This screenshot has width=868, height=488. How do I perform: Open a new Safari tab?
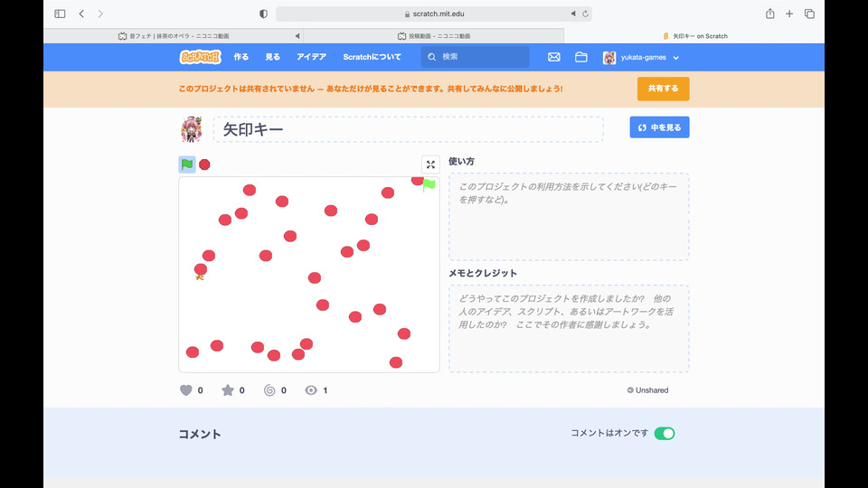(x=789, y=14)
